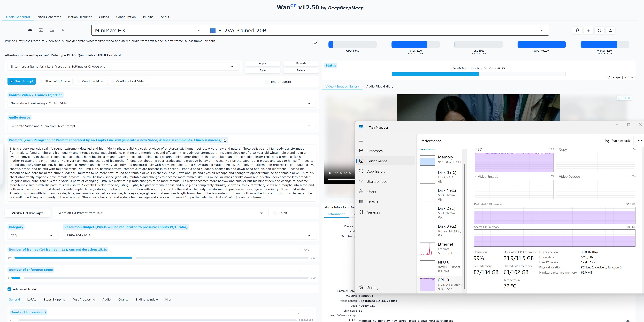The height and width of the screenshot is (322, 644).
Task: Click the circular refresh icon button in WanGP
Action: pyautogui.click(x=599, y=30)
